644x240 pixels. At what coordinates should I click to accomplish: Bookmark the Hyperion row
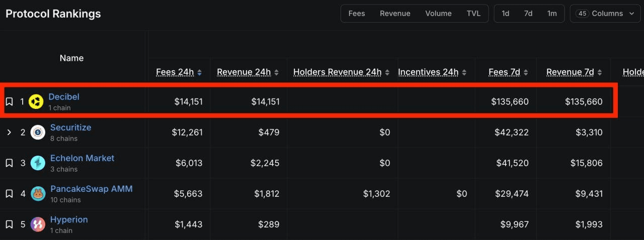pyautogui.click(x=9, y=224)
